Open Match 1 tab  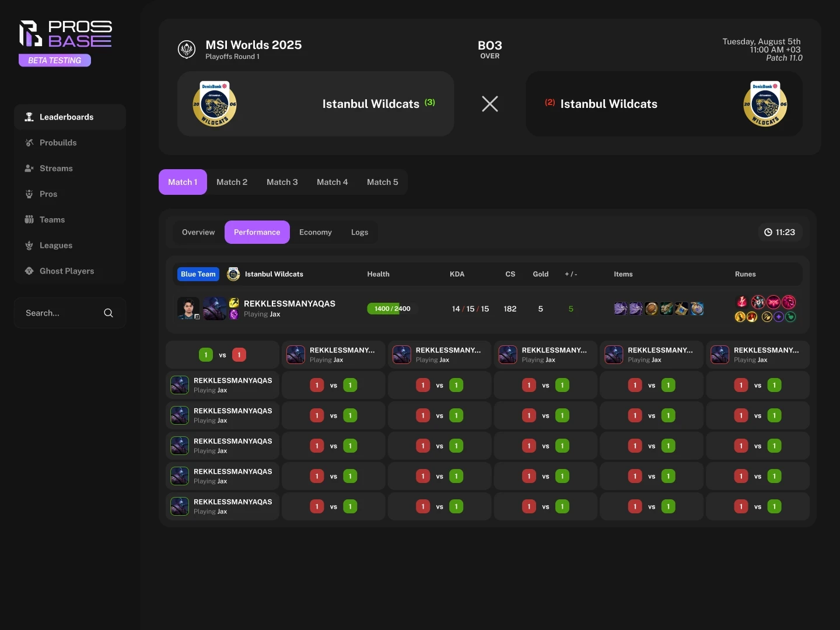[183, 182]
